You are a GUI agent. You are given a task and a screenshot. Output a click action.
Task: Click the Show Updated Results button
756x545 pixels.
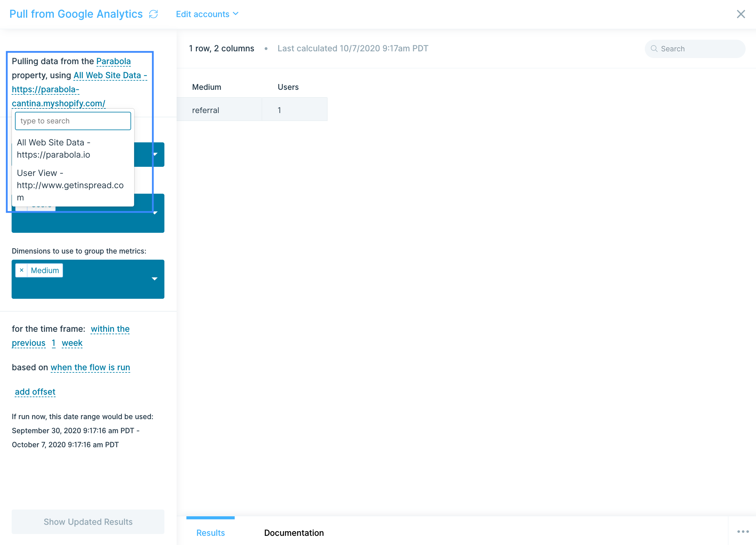tap(88, 521)
